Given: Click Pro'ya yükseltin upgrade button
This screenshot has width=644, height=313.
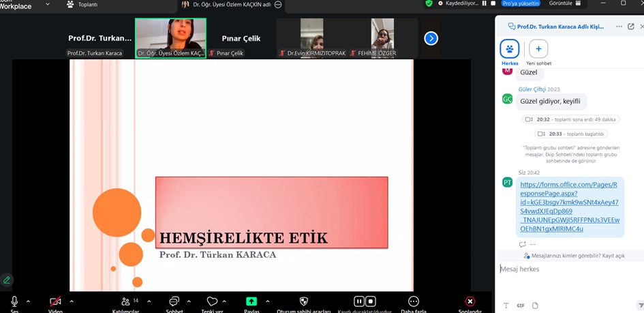Looking at the screenshot, I should (521, 3).
